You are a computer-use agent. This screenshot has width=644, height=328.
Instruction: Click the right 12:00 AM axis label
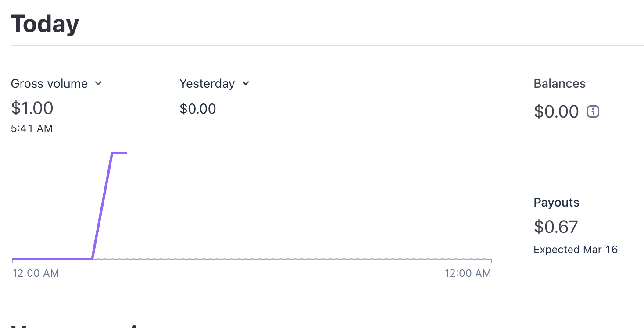click(x=468, y=273)
